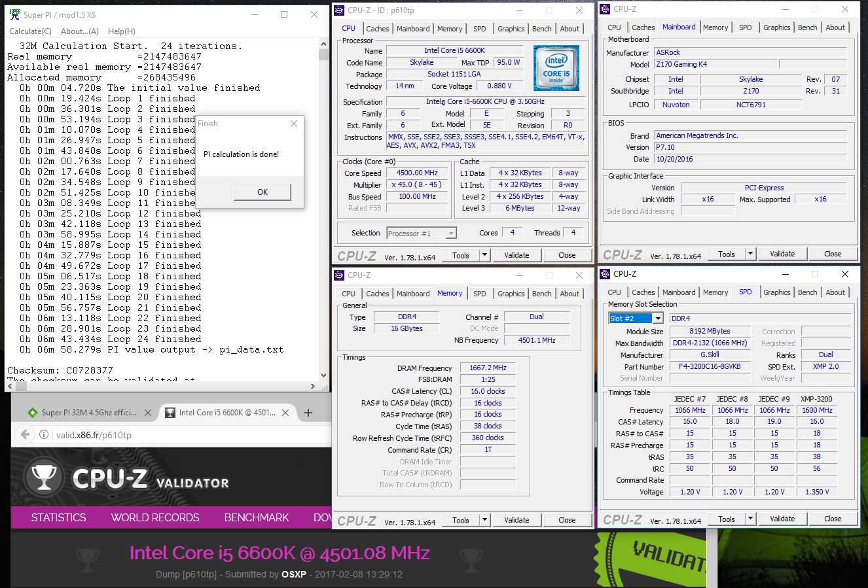Click the 16.0 clocks CAS# Latency value

click(x=488, y=391)
